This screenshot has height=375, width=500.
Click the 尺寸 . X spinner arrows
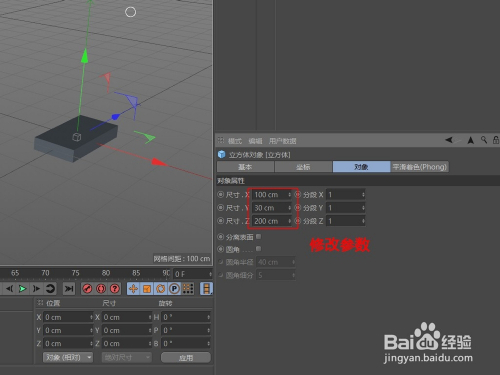(289, 195)
